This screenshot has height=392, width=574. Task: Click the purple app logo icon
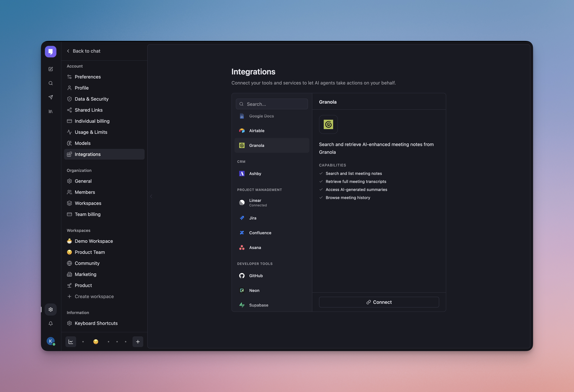tap(51, 52)
